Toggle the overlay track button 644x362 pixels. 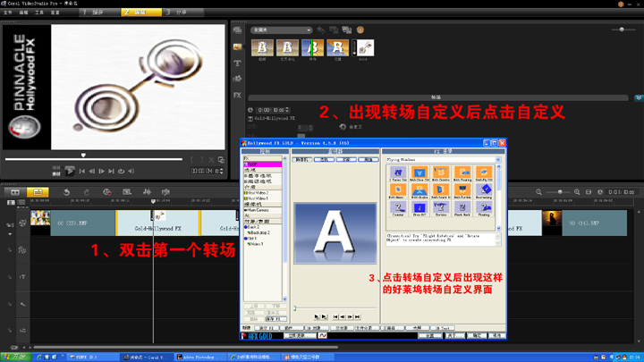(x=22, y=249)
